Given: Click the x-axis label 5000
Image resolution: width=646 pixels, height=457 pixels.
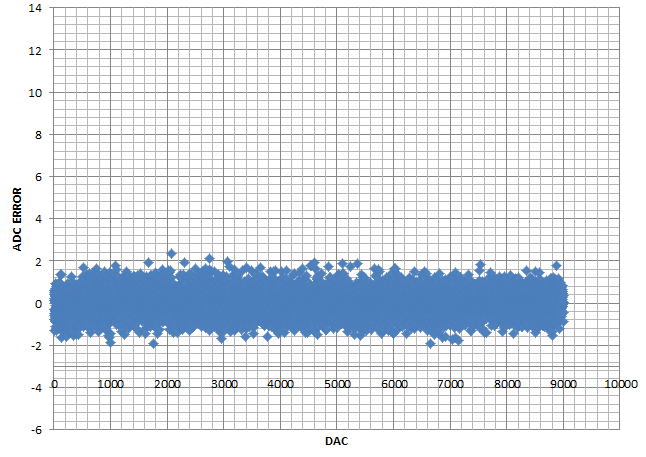Looking at the screenshot, I should point(337,384).
